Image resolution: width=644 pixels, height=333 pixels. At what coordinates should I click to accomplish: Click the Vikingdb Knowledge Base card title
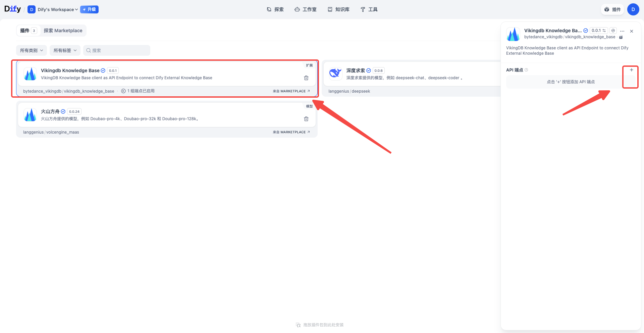(70, 70)
